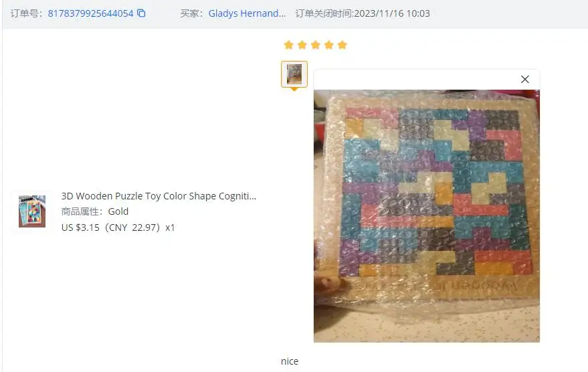This screenshot has height=372, width=588.
Task: Click the third rating star
Action: tap(316, 45)
